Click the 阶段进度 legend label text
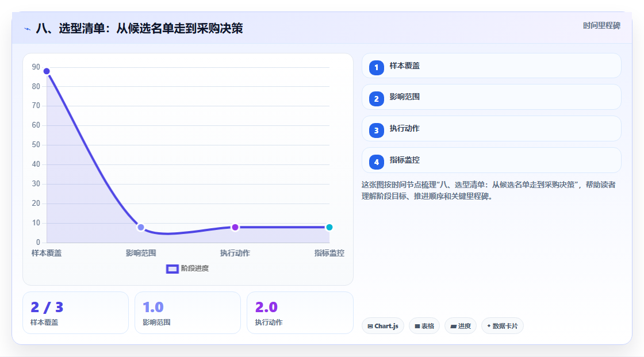Image resolution: width=644 pixels, height=357 pixels. 195,268
